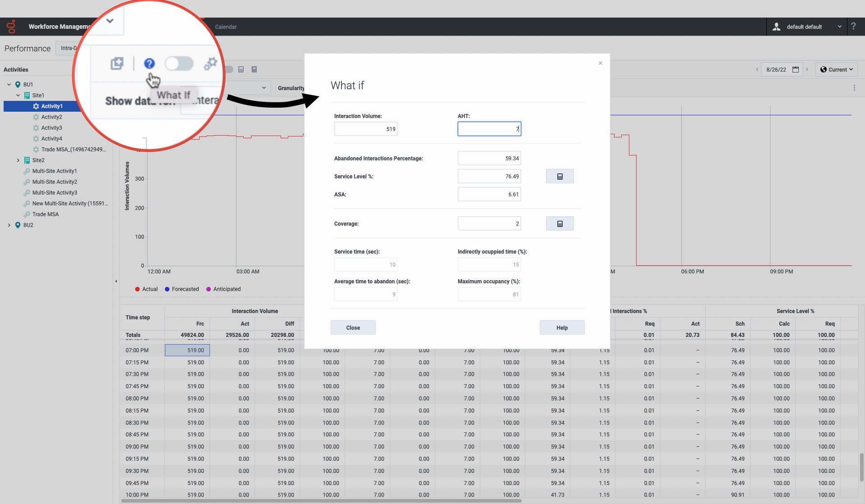Click calculator icon beside Coverage field

click(560, 224)
